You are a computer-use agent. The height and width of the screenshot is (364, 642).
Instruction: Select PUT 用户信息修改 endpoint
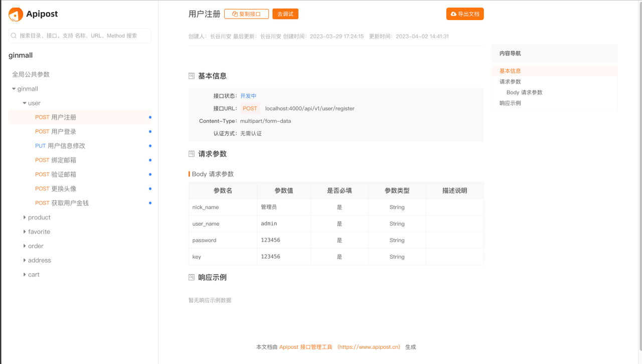[80, 146]
